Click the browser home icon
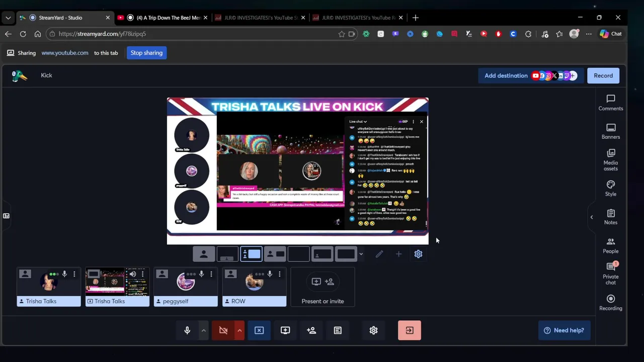644x362 pixels. [38, 34]
